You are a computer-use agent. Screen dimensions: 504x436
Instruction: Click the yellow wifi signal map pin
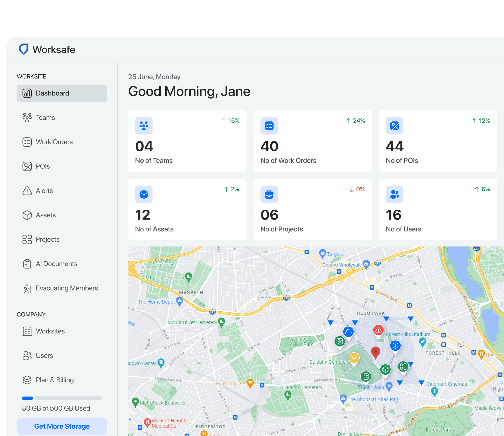tap(354, 358)
